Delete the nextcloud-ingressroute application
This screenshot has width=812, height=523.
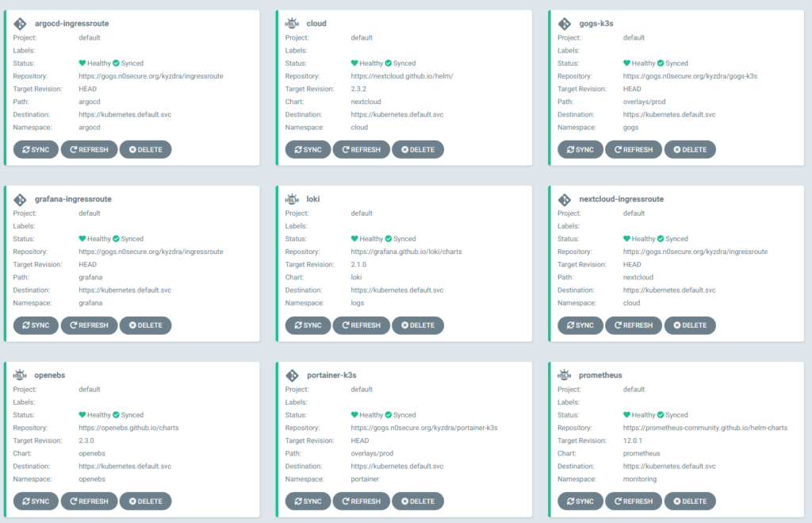click(691, 325)
